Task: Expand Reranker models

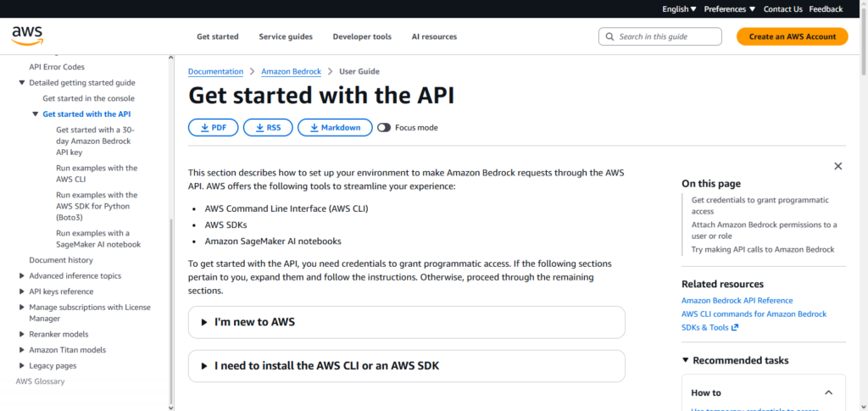Action: (x=21, y=334)
